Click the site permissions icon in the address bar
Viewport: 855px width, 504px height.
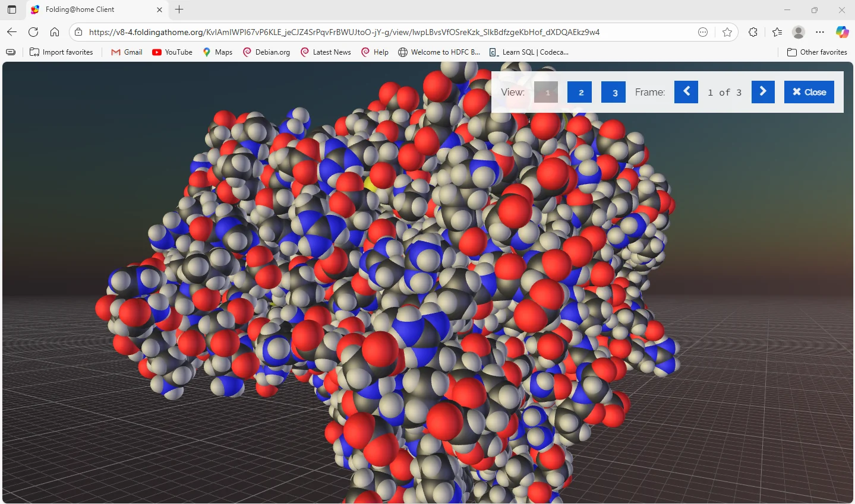[x=78, y=32]
